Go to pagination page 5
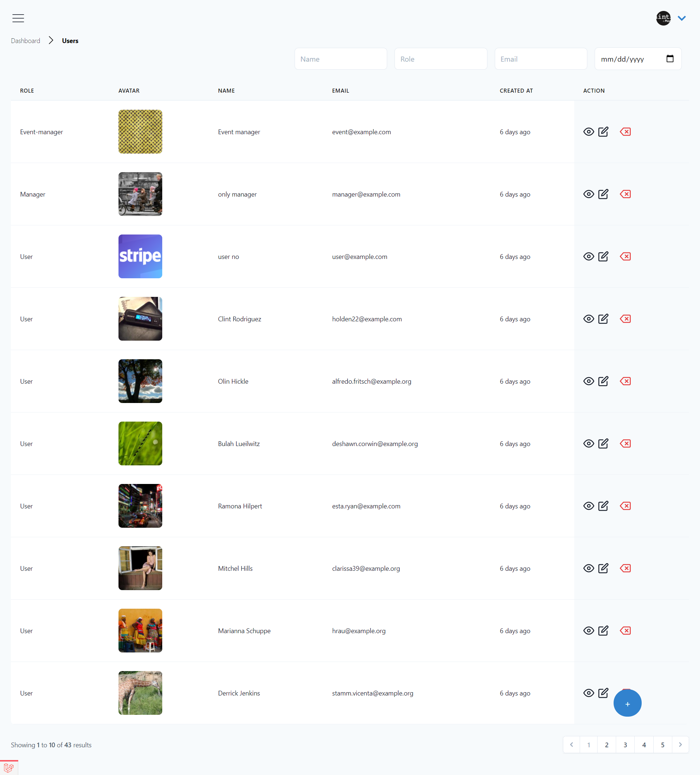The width and height of the screenshot is (700, 775). click(x=662, y=745)
